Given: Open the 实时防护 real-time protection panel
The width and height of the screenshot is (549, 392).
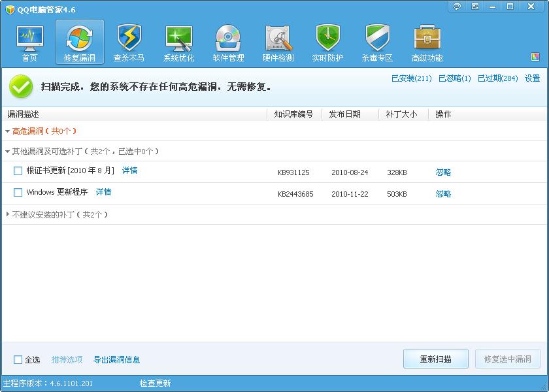Looking at the screenshot, I should point(327,41).
